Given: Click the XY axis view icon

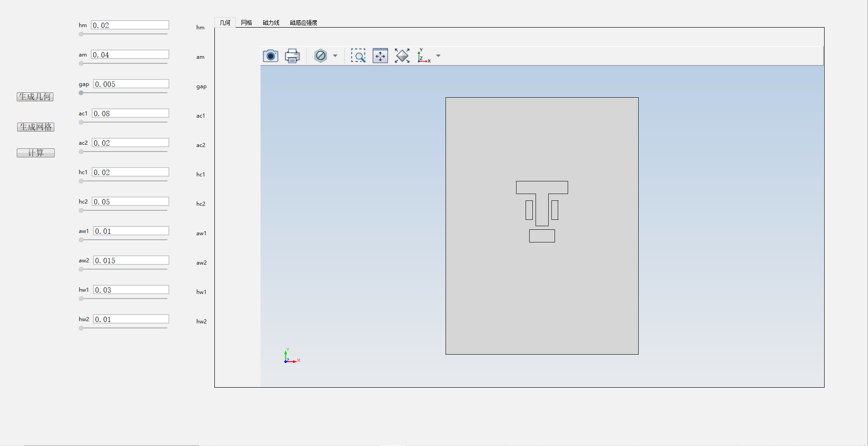Looking at the screenshot, I should click(424, 56).
